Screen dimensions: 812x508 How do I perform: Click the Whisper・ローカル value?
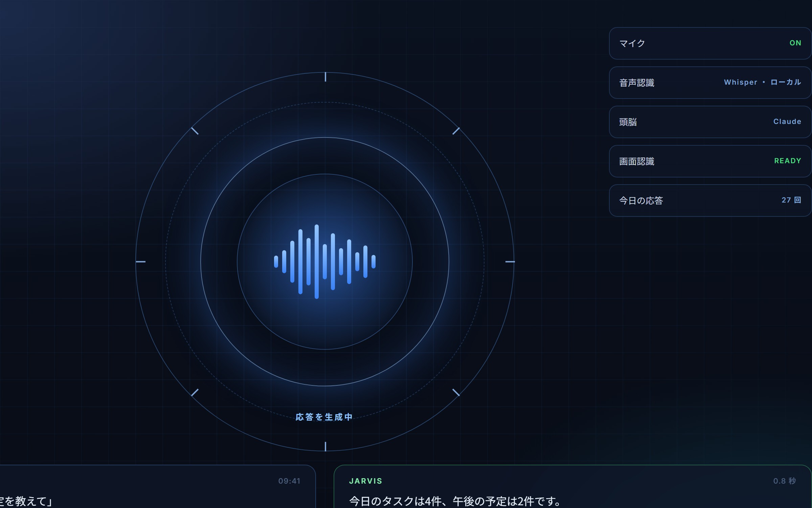tap(762, 82)
